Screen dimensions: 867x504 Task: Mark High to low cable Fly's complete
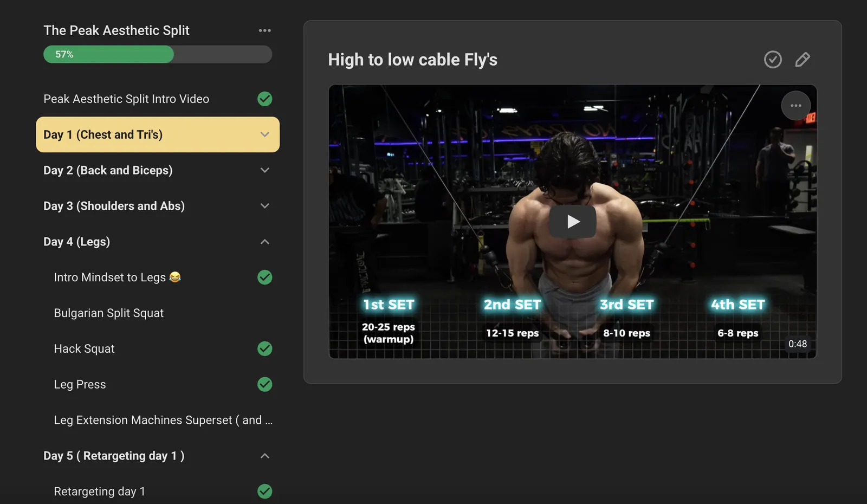(x=773, y=60)
